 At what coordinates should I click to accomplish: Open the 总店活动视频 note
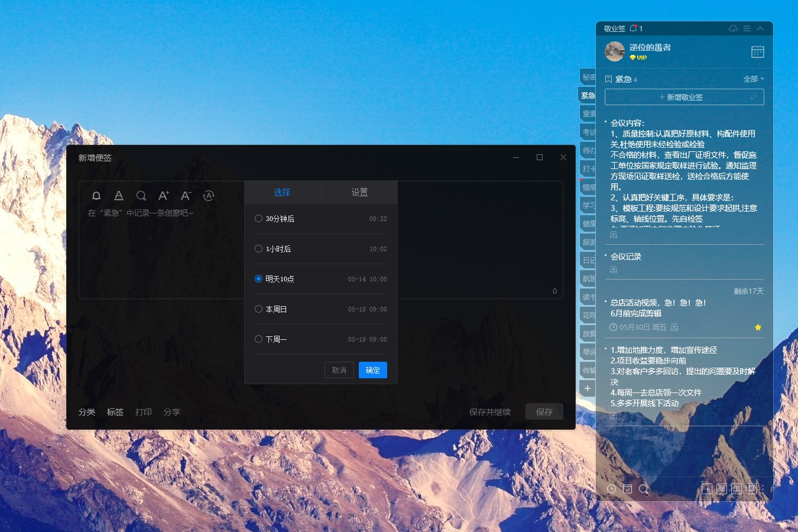tap(658, 308)
